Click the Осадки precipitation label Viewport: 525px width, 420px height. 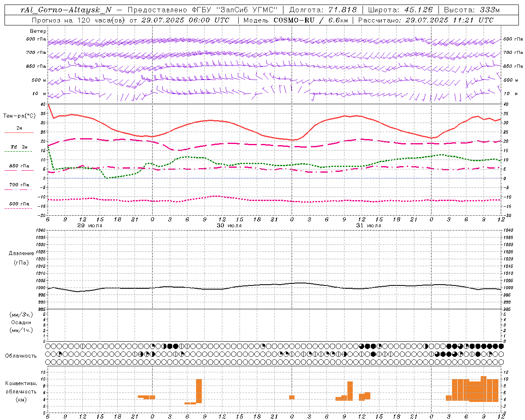click(21, 322)
